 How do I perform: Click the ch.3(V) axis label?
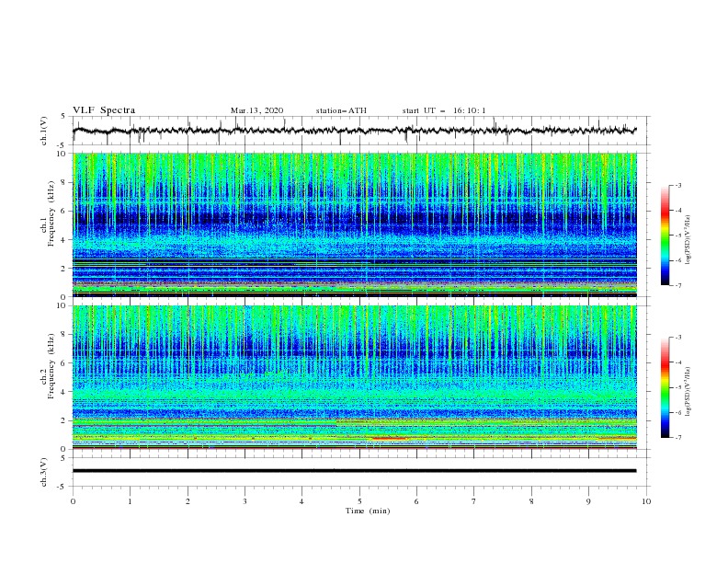[44, 472]
